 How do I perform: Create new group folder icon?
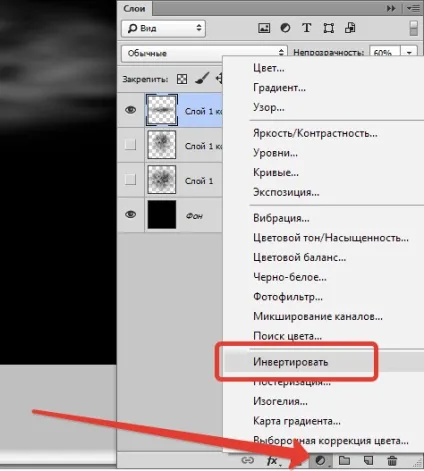pyautogui.click(x=344, y=460)
